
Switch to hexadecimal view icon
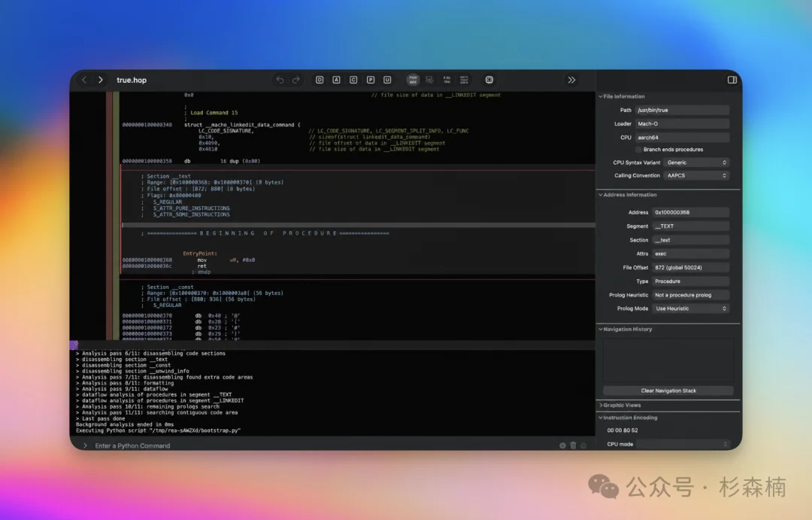[464, 80]
